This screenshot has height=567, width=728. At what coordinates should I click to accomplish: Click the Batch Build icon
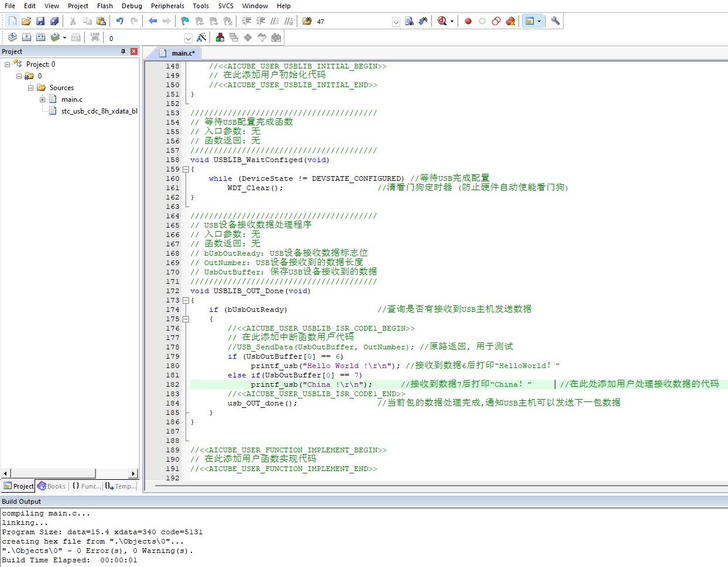coord(55,37)
